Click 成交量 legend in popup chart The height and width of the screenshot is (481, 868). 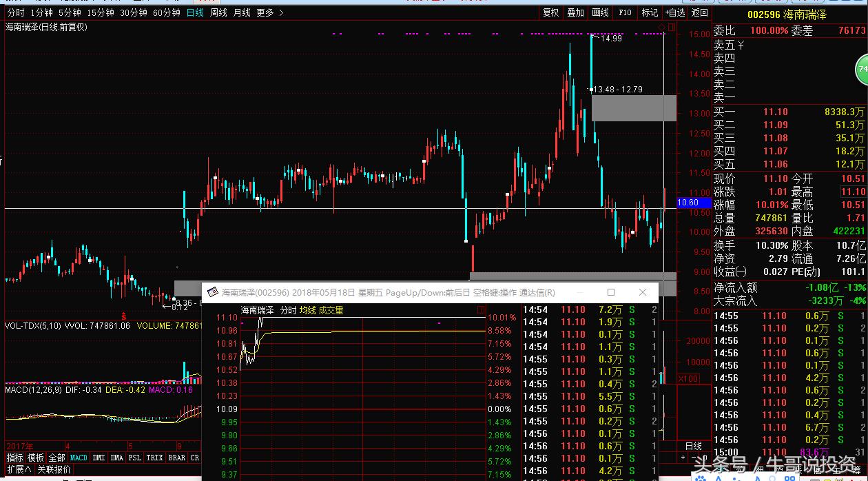pos(331,310)
